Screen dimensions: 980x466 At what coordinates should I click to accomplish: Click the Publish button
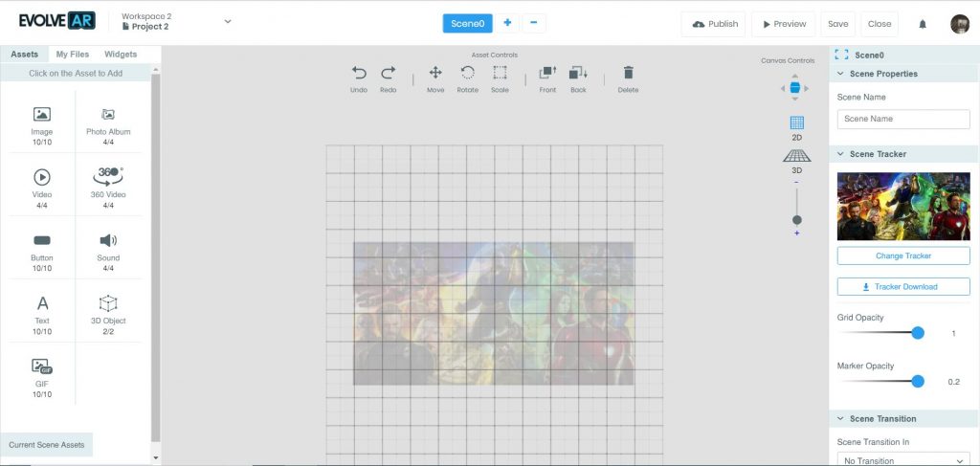(x=713, y=24)
